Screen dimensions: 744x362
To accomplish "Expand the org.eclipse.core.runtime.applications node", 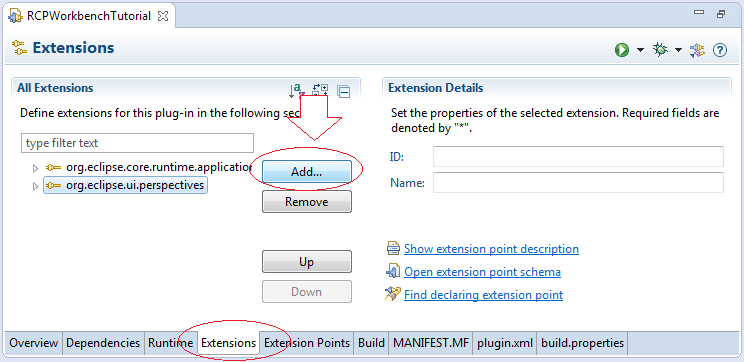I will tap(35, 168).
